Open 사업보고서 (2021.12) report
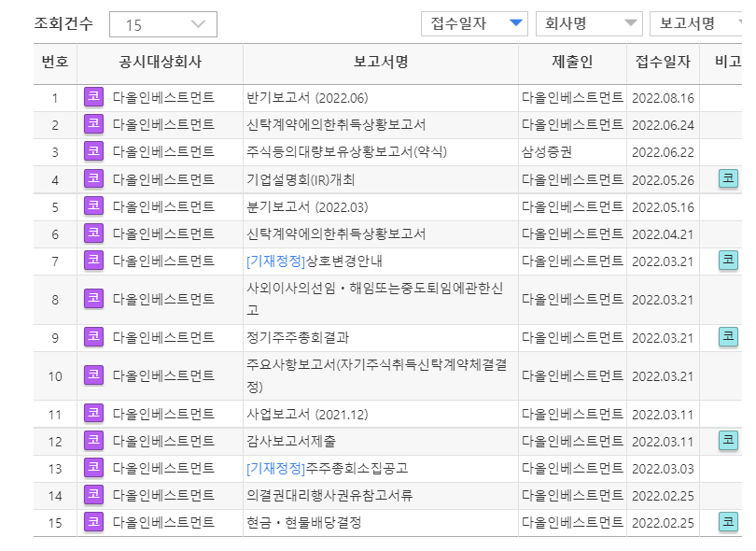The image size is (756, 551). tap(307, 415)
